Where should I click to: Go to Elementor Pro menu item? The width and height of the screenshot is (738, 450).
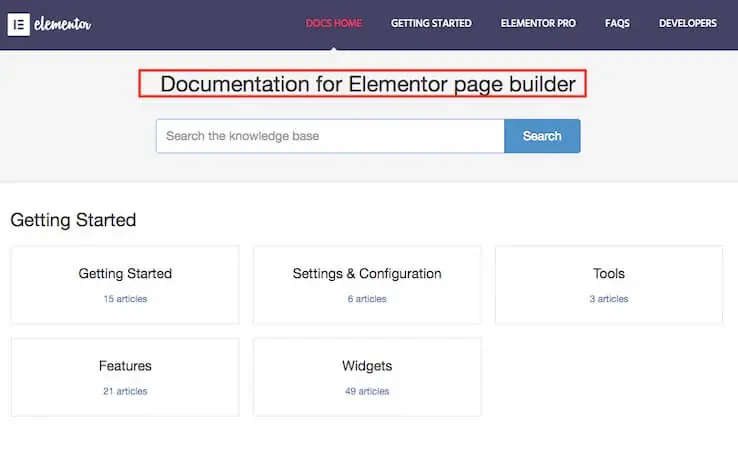(538, 23)
